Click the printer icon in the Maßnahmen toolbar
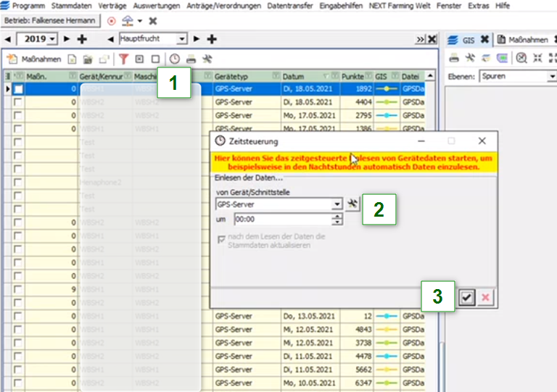 coord(191,59)
